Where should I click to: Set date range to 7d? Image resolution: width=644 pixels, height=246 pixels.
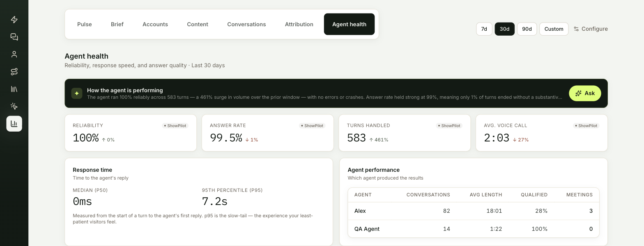coord(484,29)
